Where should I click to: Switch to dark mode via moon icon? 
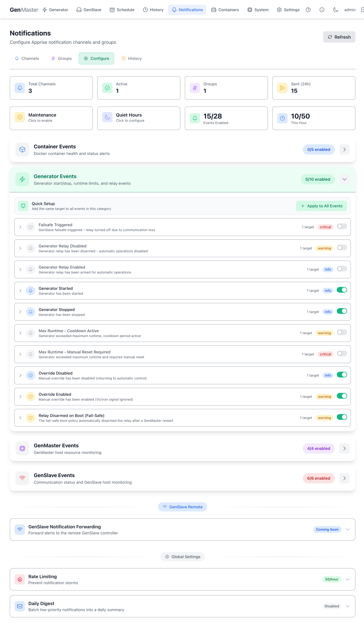[x=335, y=10]
